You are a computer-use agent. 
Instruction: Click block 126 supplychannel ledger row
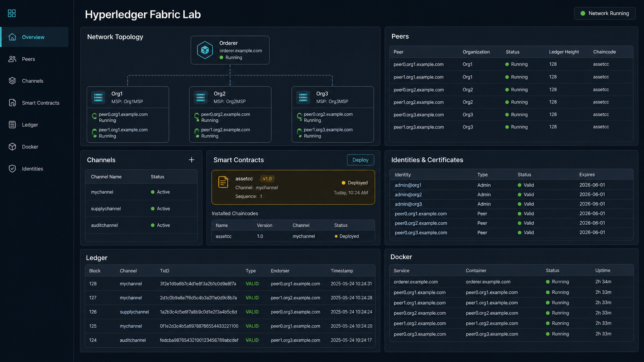pos(230,312)
